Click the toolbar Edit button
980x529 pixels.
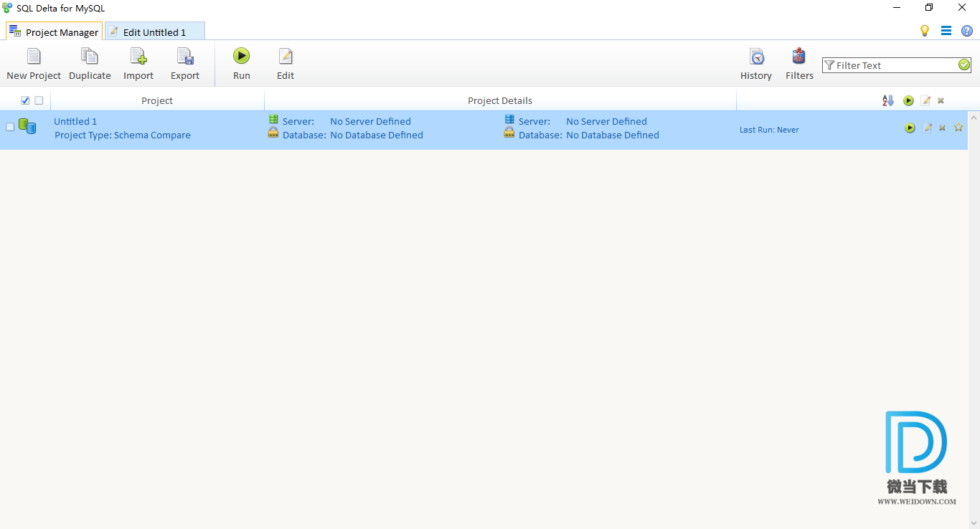pyautogui.click(x=286, y=64)
